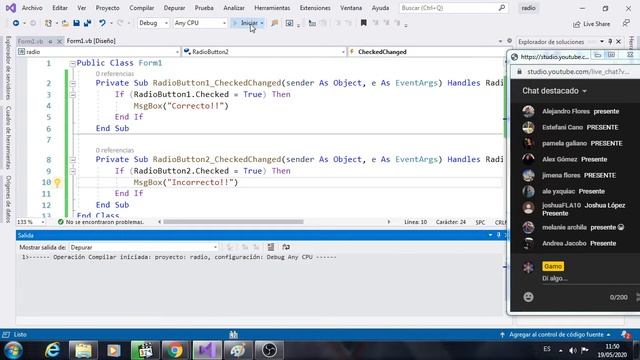Open the Orígenes de datos side tab
The height and width of the screenshot is (360, 640).
[x=8, y=199]
